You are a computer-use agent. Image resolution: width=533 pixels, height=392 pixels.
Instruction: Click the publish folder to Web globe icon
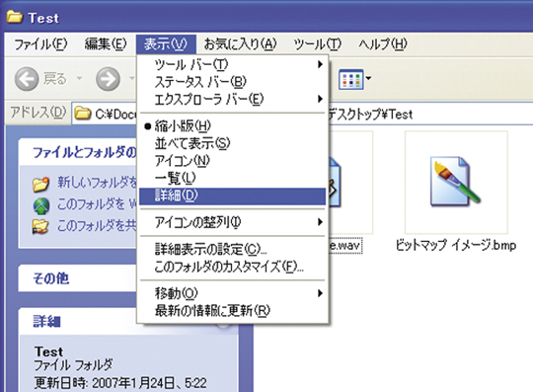(41, 205)
